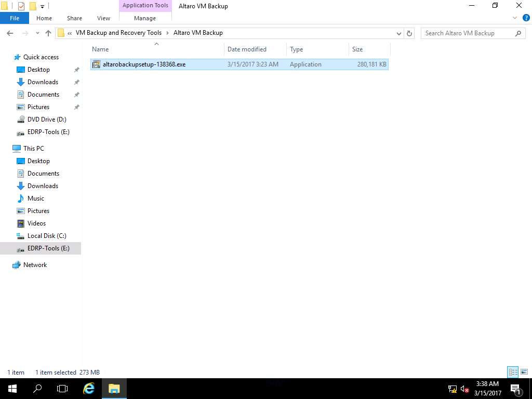Expand the ribbon with chevron arrow
This screenshot has width=532, height=399.
[x=515, y=18]
